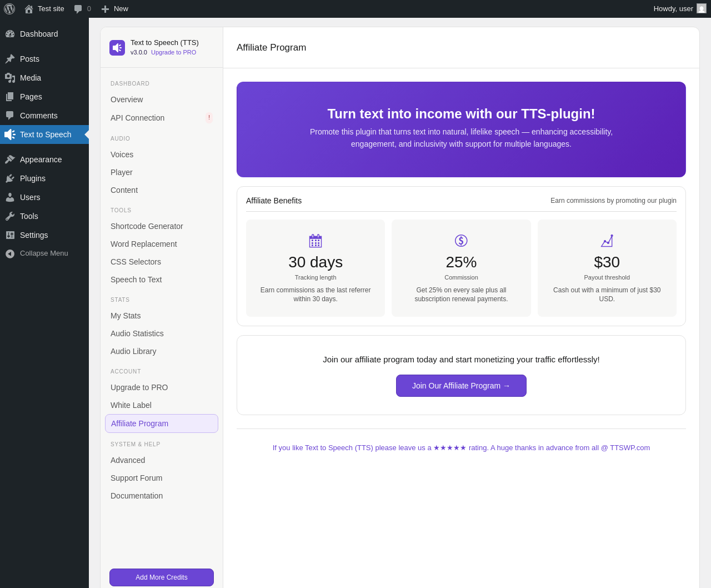Click the Add More Credits button
This screenshot has height=588, width=711.
(162, 577)
